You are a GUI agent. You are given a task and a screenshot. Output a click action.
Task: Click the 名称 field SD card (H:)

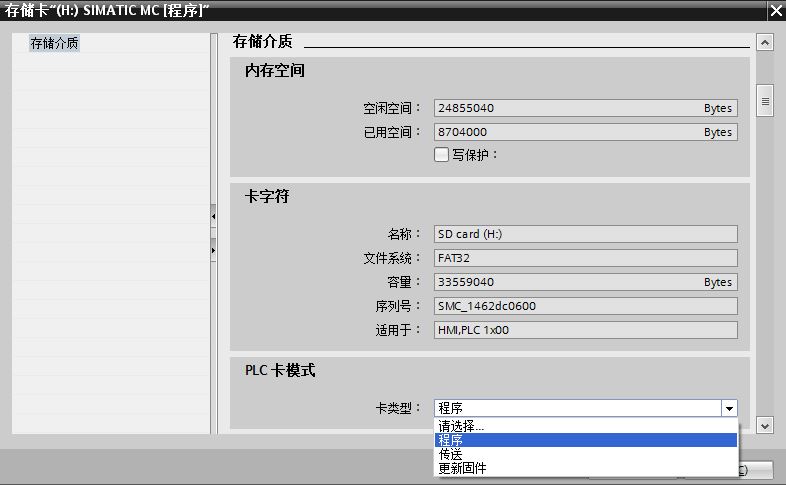click(x=585, y=234)
